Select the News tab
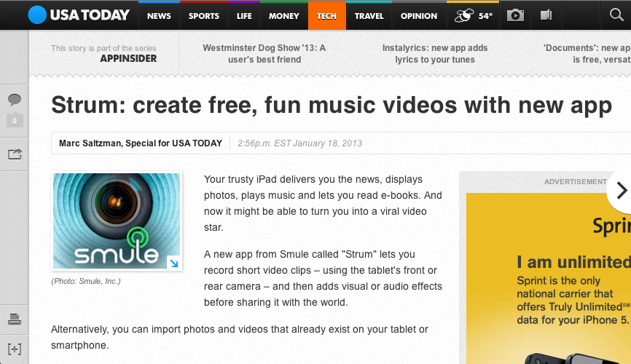The height and width of the screenshot is (364, 631). pyautogui.click(x=160, y=15)
